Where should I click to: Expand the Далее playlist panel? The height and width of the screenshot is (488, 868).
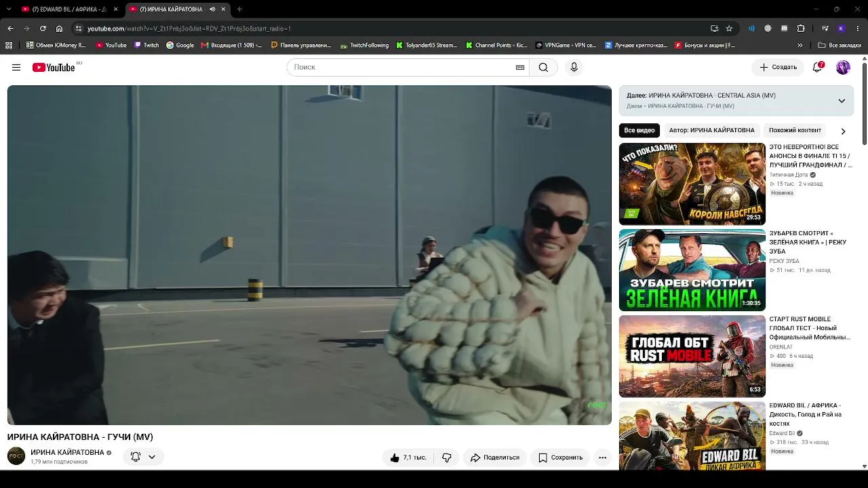click(x=842, y=101)
